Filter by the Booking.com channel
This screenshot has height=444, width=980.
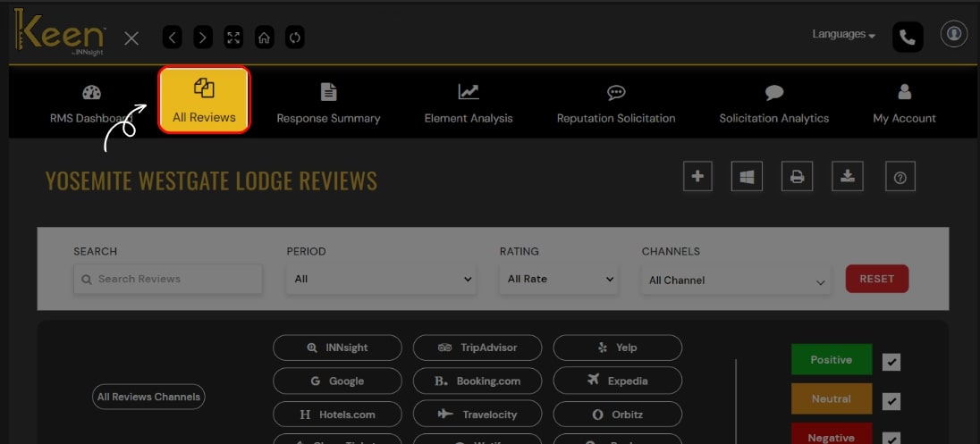477,381
